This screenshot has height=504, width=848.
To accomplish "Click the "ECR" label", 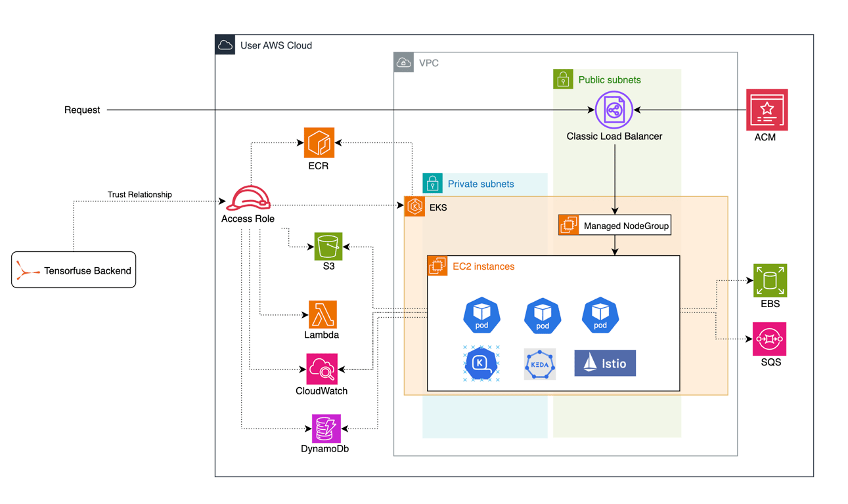I will click(319, 166).
